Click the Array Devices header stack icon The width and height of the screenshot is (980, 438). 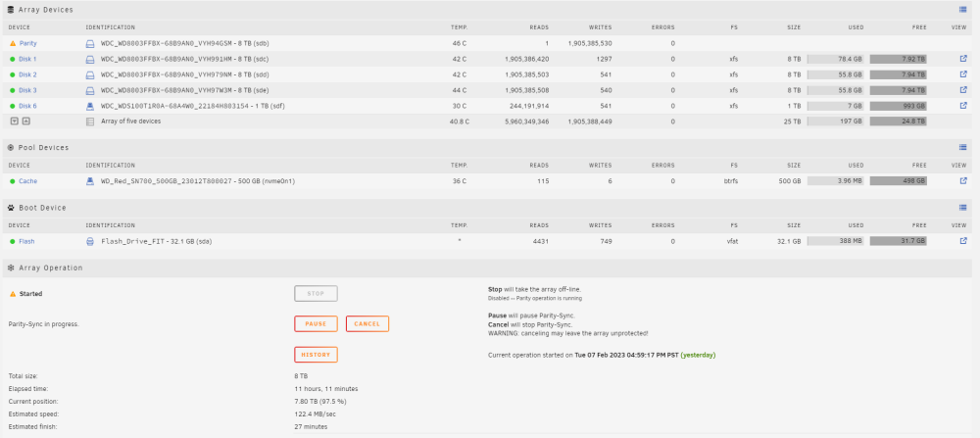pos(11,10)
